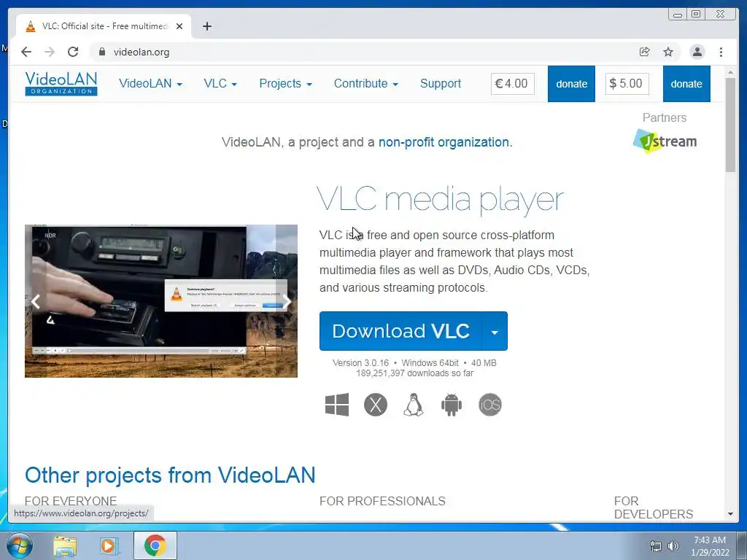Click the Show desktop strip beside the clock

coord(741,545)
